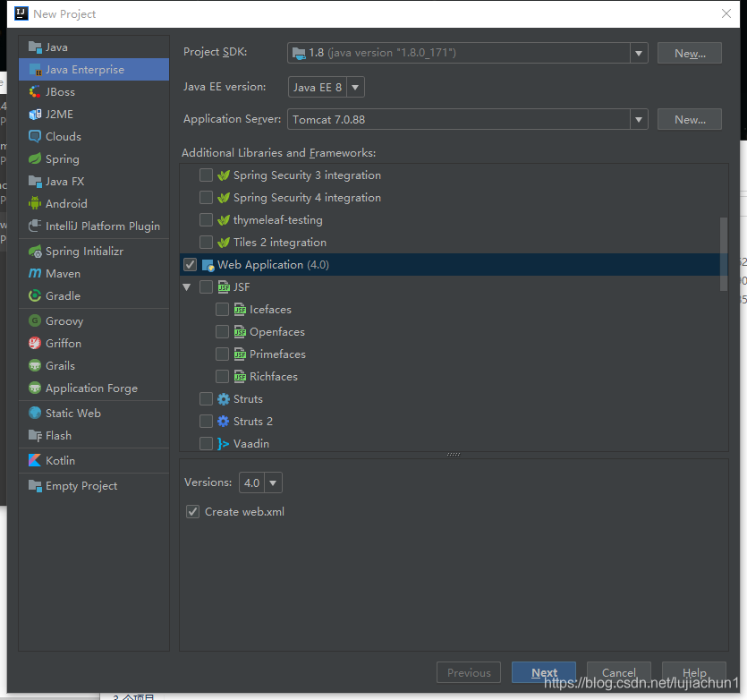This screenshot has width=747, height=700.
Task: Click the JBoss icon in sidebar
Action: 35,91
